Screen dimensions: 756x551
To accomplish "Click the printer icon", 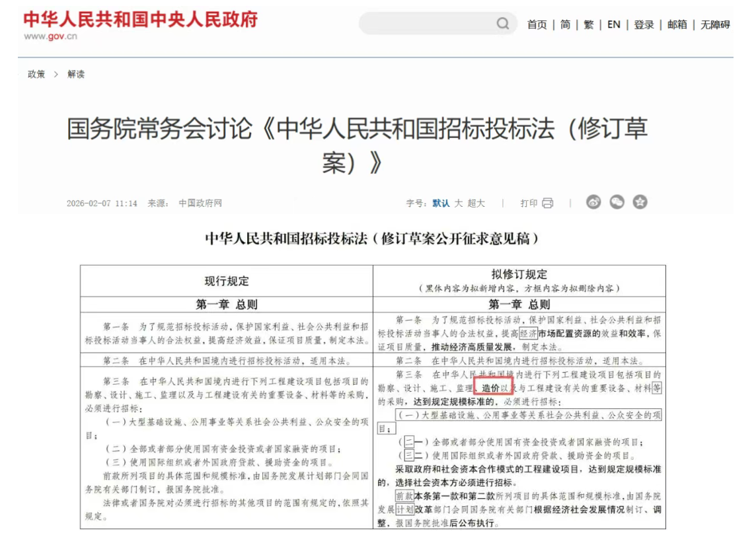I will click(547, 203).
